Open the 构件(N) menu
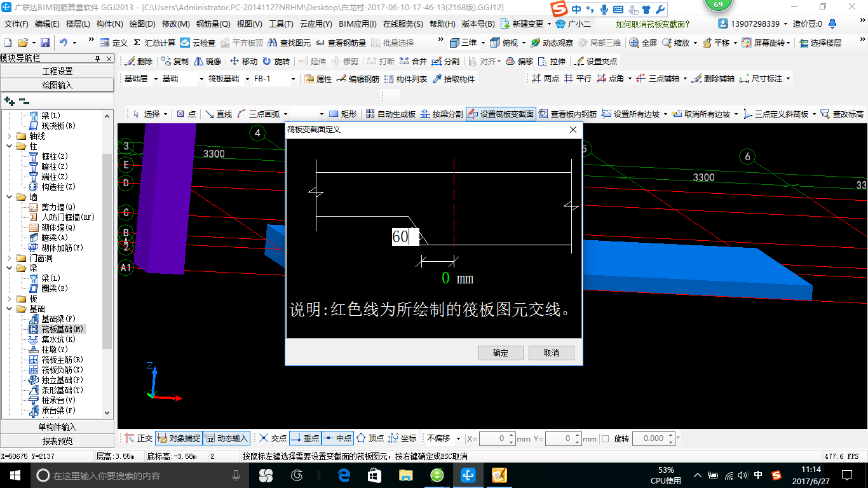The image size is (868, 488). coord(110,24)
